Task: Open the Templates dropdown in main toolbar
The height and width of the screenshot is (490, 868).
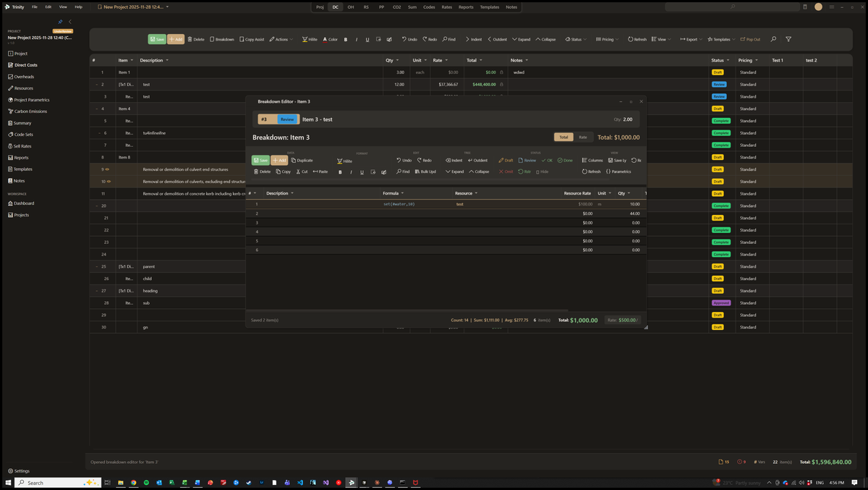Action: point(722,39)
